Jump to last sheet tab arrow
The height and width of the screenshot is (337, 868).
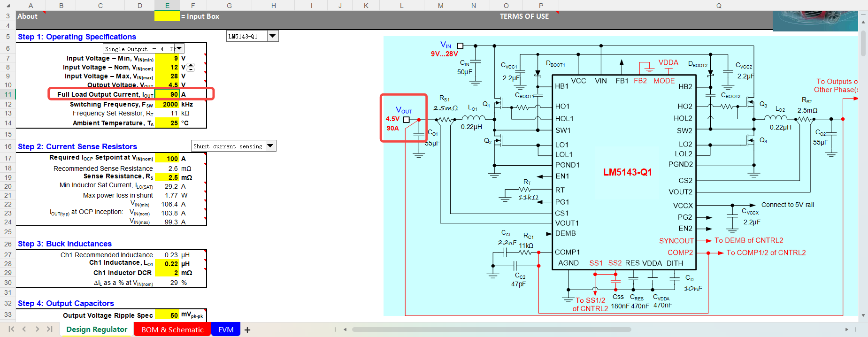(49, 329)
